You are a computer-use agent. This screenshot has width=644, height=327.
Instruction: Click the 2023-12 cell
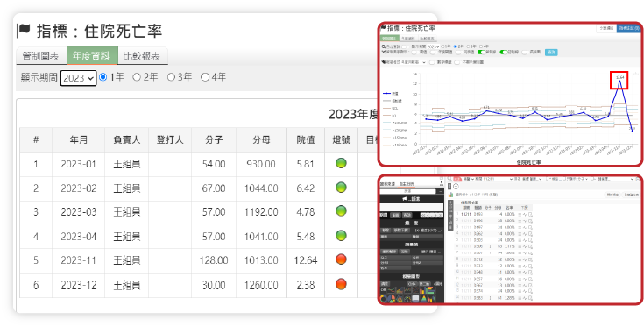pos(78,285)
